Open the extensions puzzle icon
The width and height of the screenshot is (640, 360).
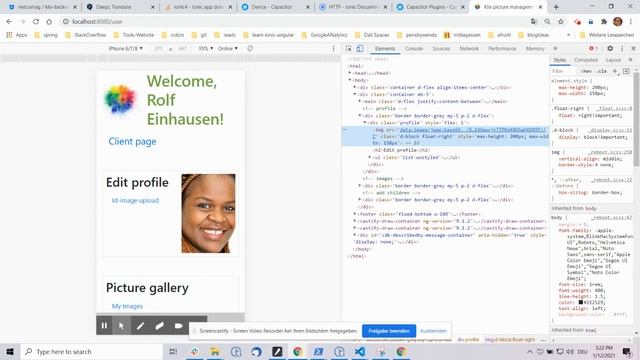[x=604, y=22]
